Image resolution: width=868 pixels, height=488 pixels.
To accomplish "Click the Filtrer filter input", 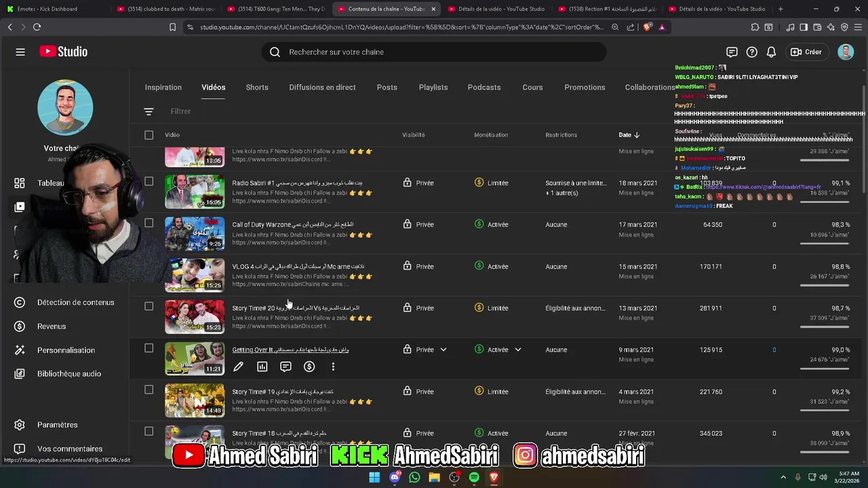I will (x=180, y=111).
